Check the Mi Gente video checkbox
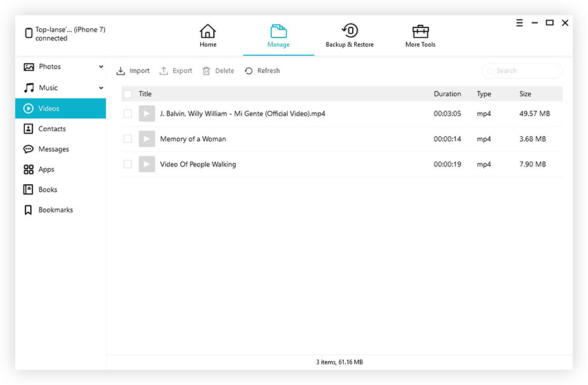Image resolution: width=588 pixels, height=385 pixels. (128, 113)
